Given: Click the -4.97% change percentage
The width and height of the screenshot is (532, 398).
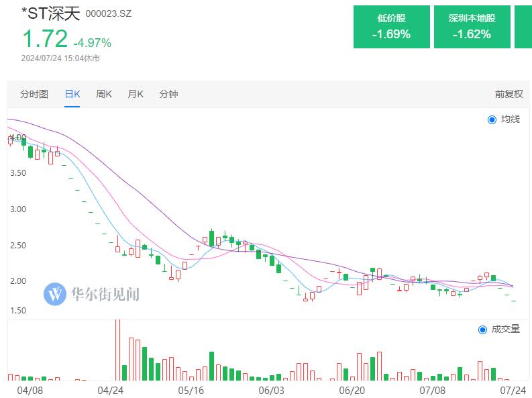Looking at the screenshot, I should pyautogui.click(x=93, y=43).
